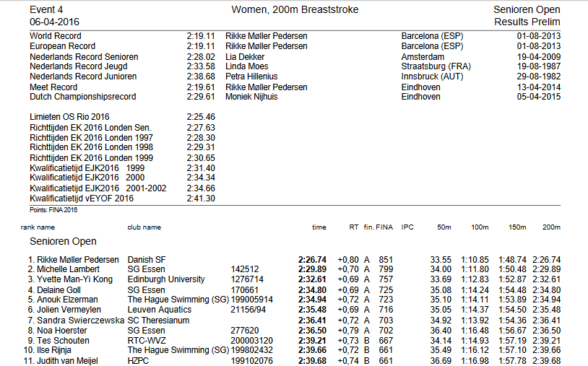The width and height of the screenshot is (588, 366).
Task: Click 'Kwalificatietijd EJK2016 2001-2002' label
Action: (x=98, y=188)
